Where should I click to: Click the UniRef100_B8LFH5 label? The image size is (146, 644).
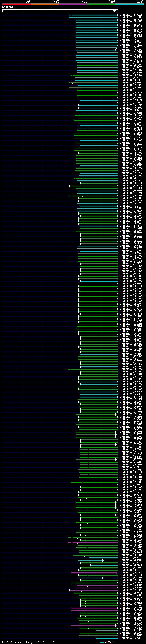[x=131, y=555]
